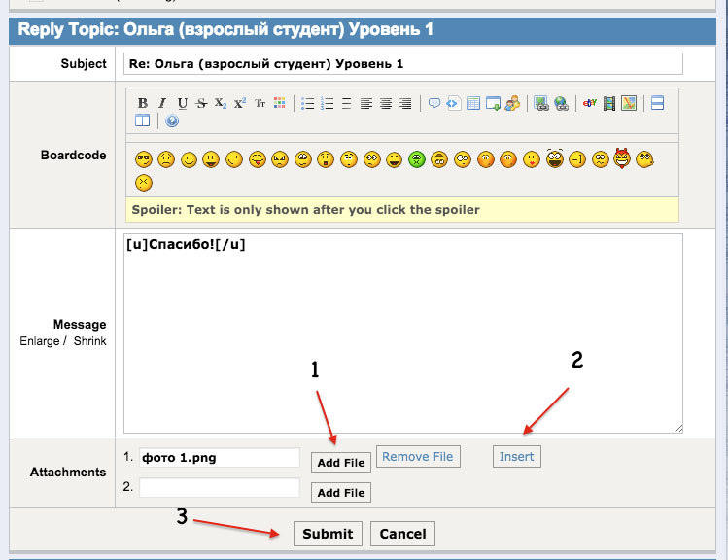Insert subscript with the X₂ icon

coord(221,103)
